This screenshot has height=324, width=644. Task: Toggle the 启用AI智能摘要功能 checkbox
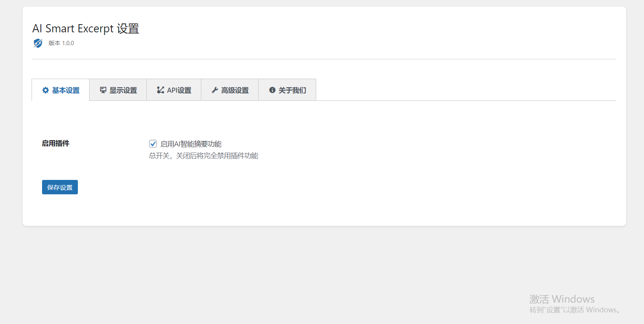pos(153,144)
